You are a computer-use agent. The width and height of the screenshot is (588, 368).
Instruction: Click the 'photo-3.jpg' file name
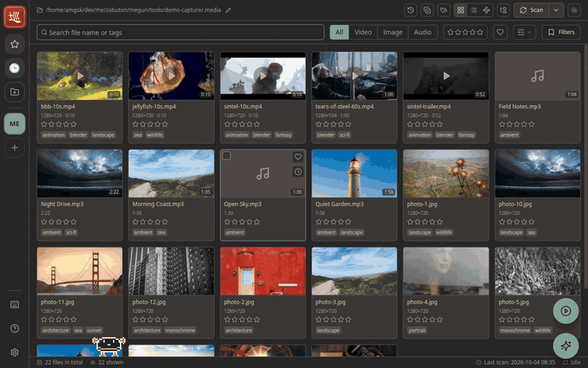[330, 302]
